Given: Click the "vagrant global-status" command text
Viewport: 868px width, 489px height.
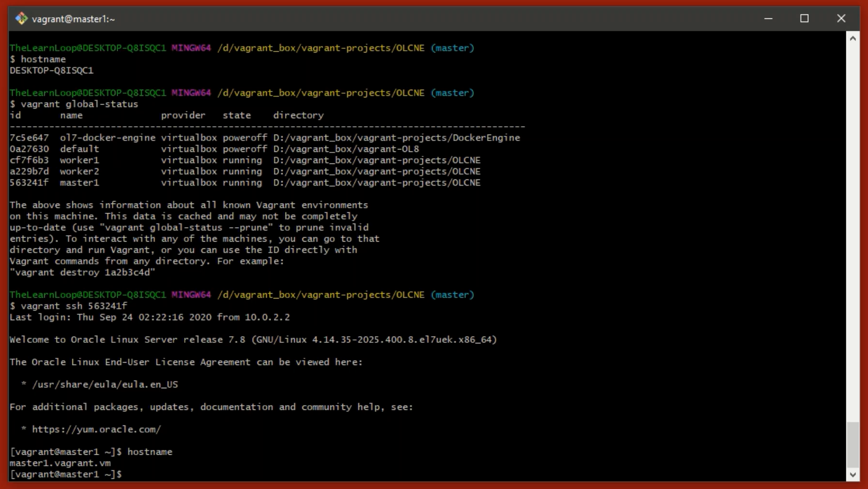Looking at the screenshot, I should [79, 104].
